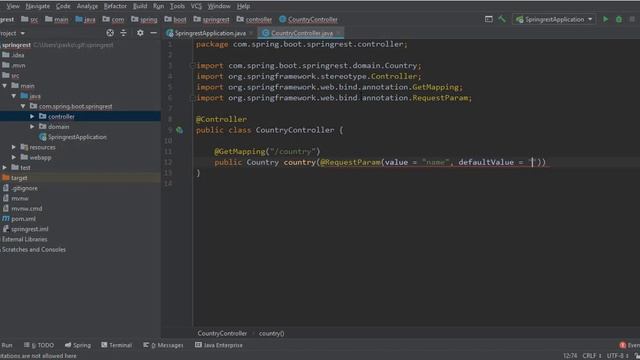Open the Refactor menu
Screen dimensions: 640x360
click(115, 6)
